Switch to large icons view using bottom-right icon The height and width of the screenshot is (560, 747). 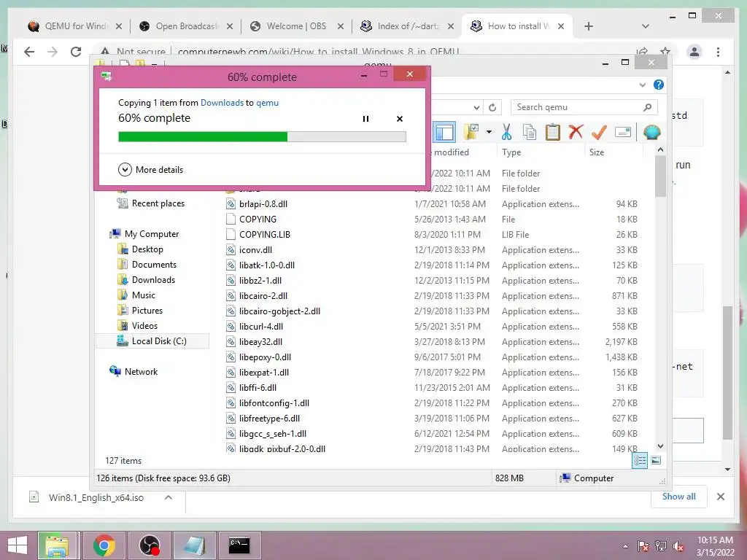pyautogui.click(x=656, y=460)
